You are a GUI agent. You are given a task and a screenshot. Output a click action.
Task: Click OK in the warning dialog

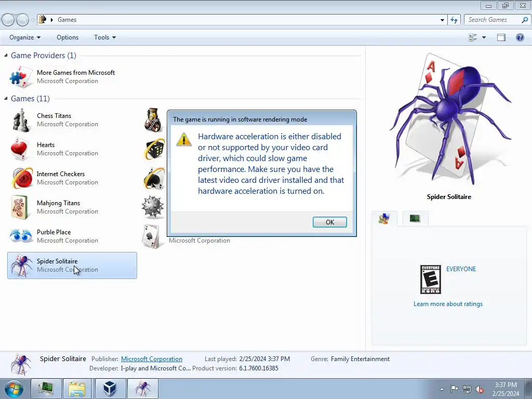329,222
